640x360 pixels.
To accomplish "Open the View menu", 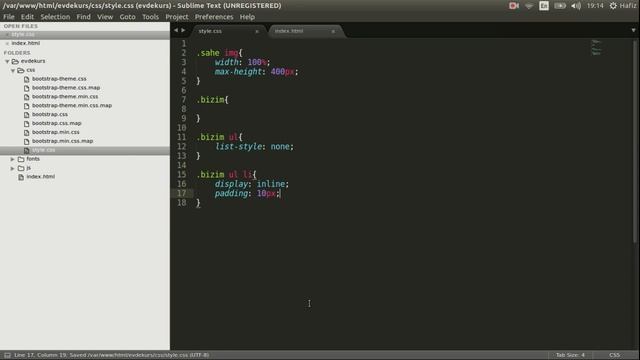I will [105, 17].
